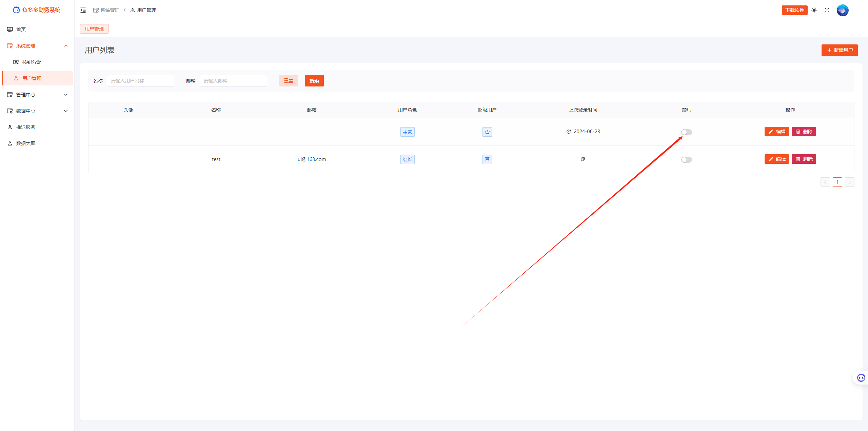
Task: Click 新建用户 button
Action: (839, 50)
